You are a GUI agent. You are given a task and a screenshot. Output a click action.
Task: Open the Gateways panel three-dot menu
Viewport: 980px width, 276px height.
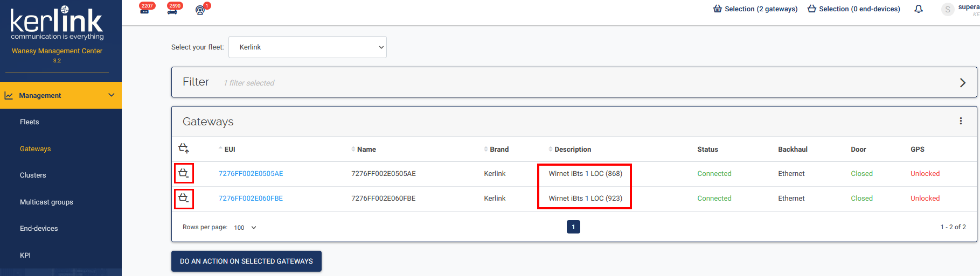click(961, 121)
